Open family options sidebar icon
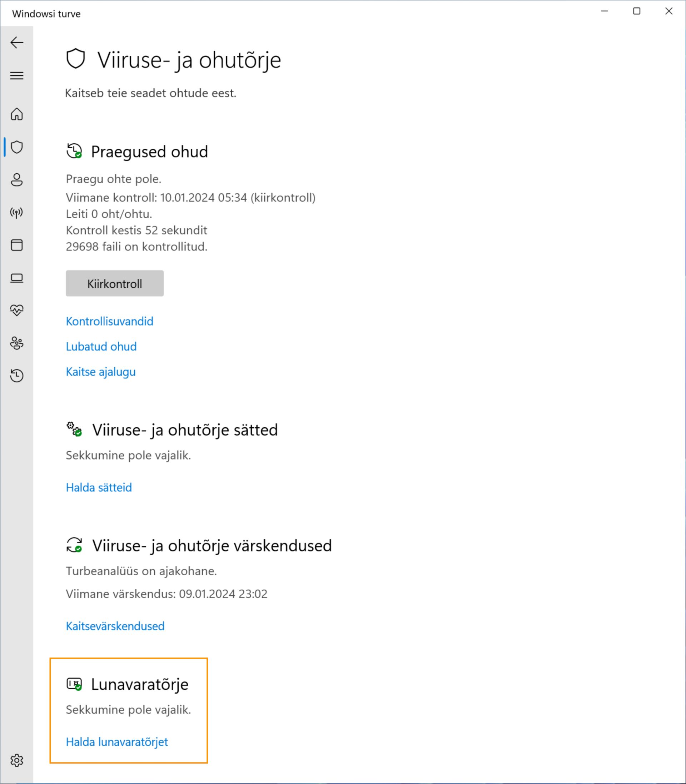686x784 pixels. tap(17, 343)
